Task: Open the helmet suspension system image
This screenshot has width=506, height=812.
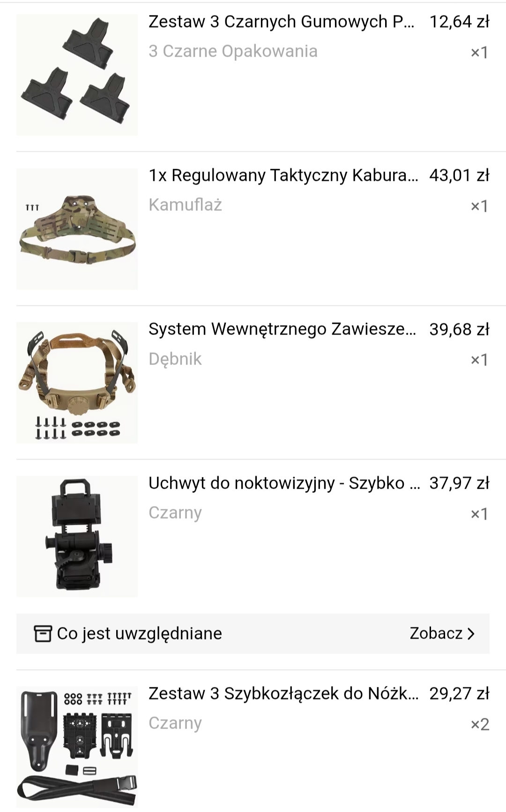Action: tap(77, 383)
